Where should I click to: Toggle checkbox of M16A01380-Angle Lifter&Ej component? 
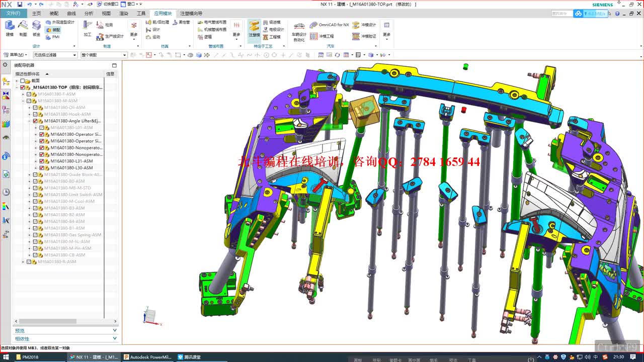[35, 121]
